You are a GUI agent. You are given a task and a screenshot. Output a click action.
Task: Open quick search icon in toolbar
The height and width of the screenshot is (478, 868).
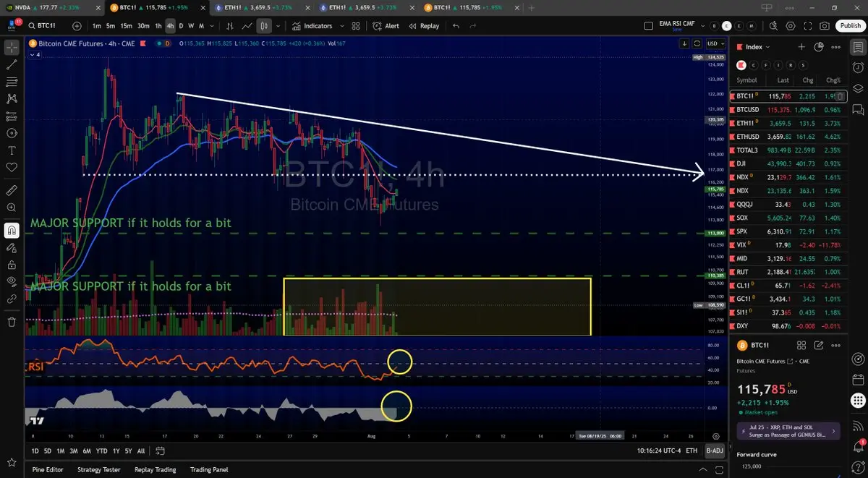(x=773, y=26)
